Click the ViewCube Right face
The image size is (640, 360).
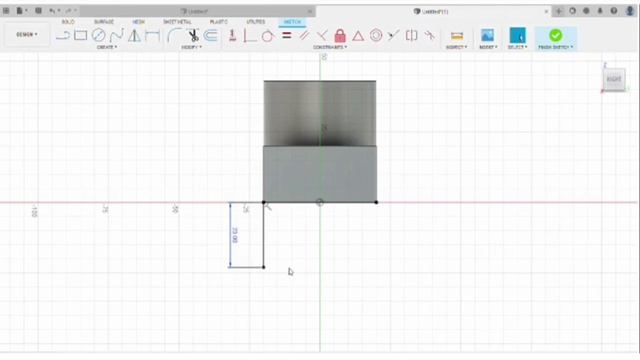pyautogui.click(x=614, y=79)
